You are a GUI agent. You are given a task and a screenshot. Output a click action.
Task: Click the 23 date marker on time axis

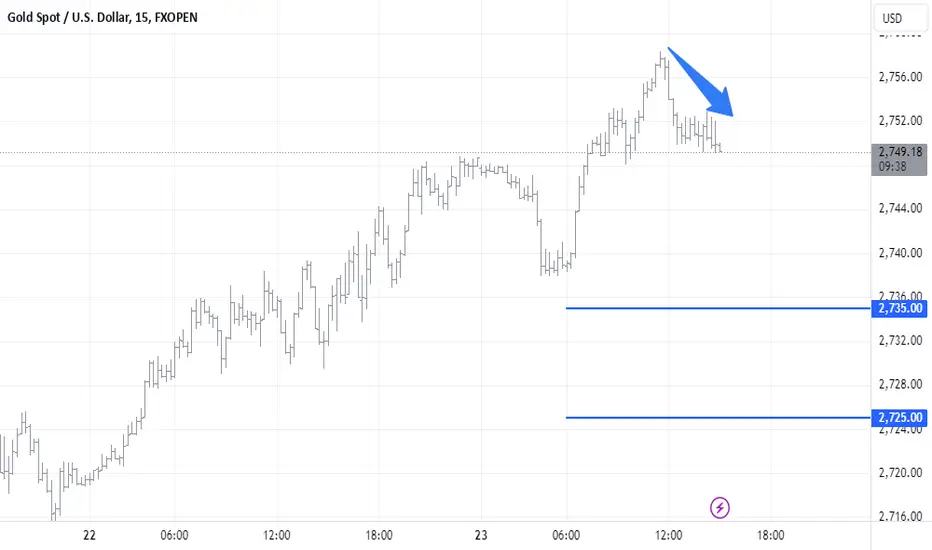(x=481, y=535)
